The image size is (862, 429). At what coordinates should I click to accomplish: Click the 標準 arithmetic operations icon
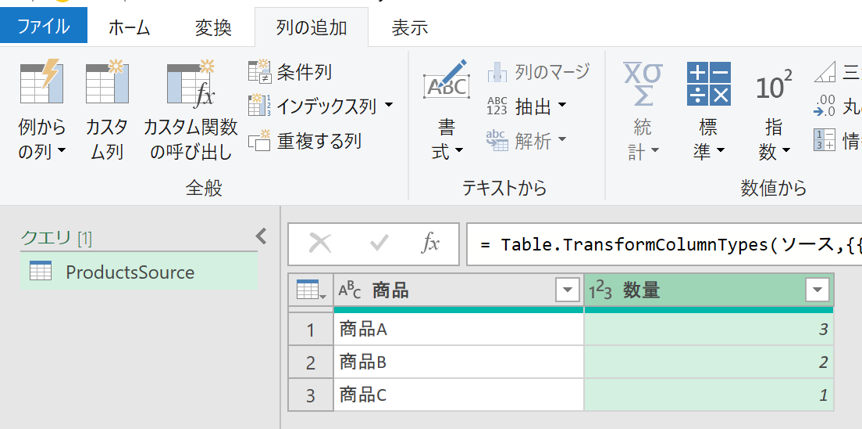pyautogui.click(x=709, y=84)
